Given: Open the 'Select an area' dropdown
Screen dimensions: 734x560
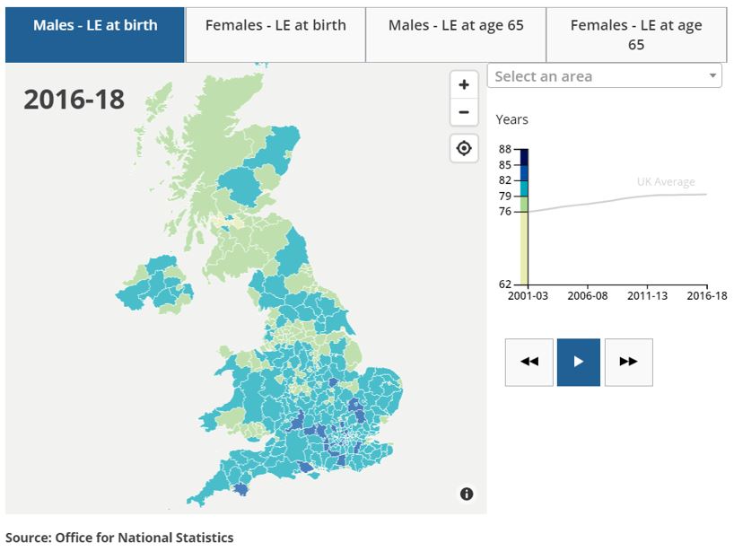Looking at the screenshot, I should (x=605, y=76).
